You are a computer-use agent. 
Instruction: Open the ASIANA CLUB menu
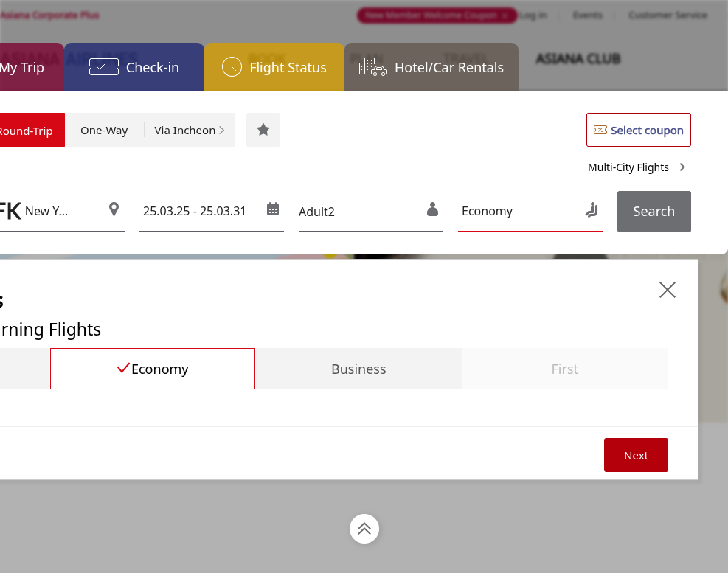578,59
